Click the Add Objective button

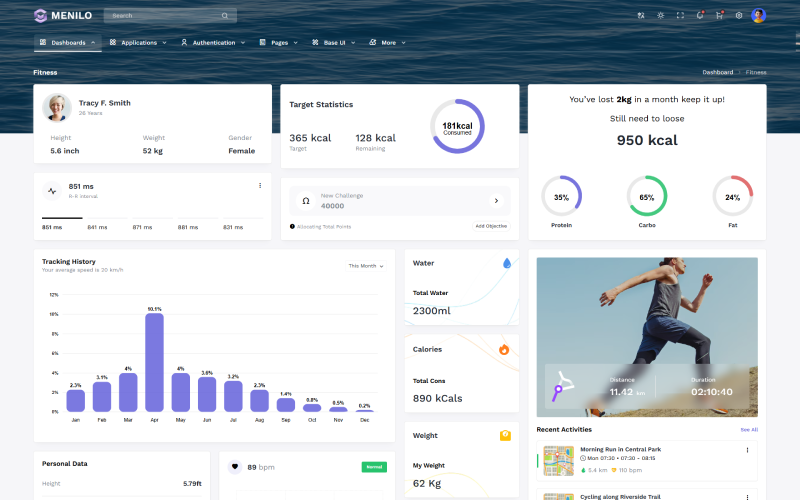(x=491, y=227)
